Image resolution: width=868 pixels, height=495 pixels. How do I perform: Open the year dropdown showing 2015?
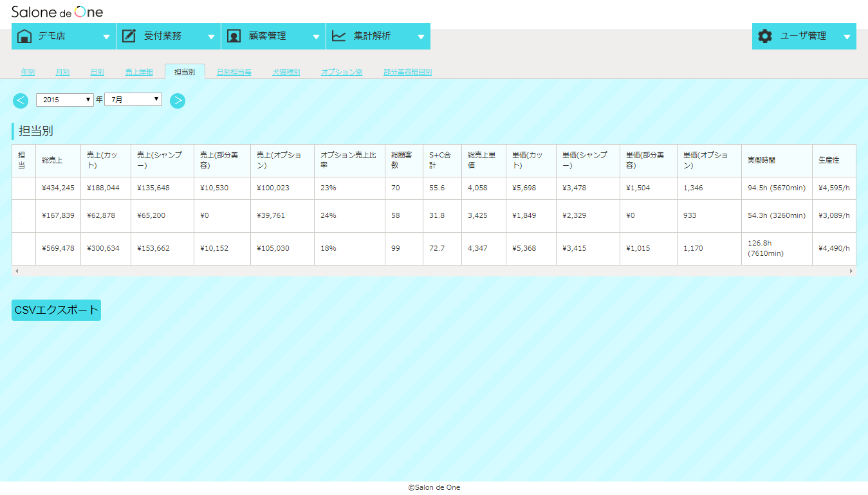point(64,99)
